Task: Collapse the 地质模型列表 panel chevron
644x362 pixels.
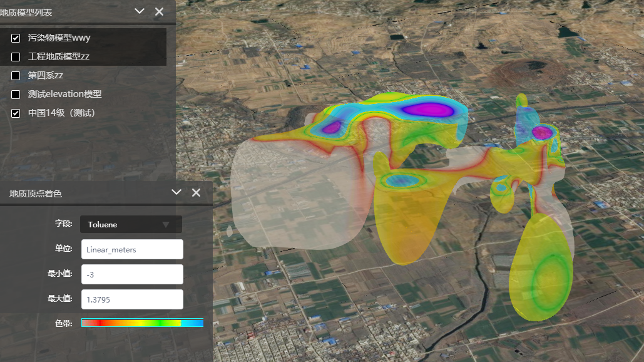Action: coord(140,11)
